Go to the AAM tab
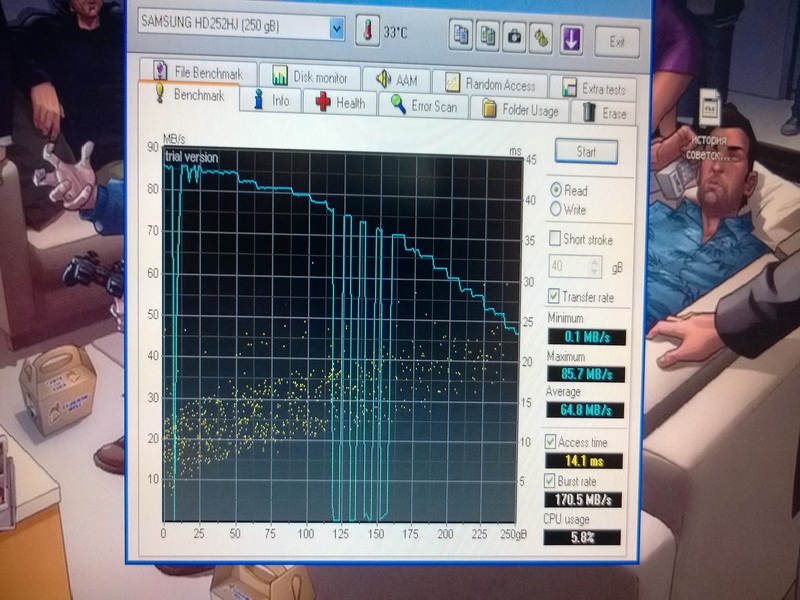This screenshot has width=800, height=600. tap(397, 80)
